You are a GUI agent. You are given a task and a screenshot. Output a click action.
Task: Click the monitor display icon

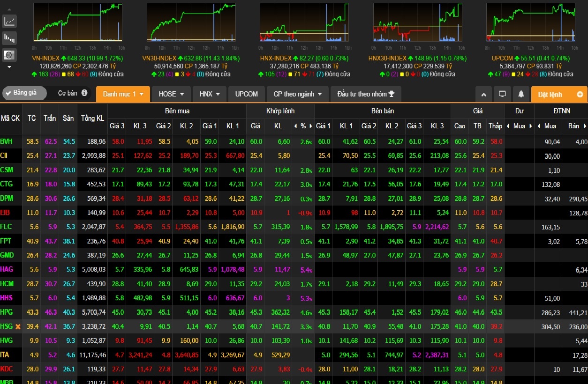coord(502,94)
